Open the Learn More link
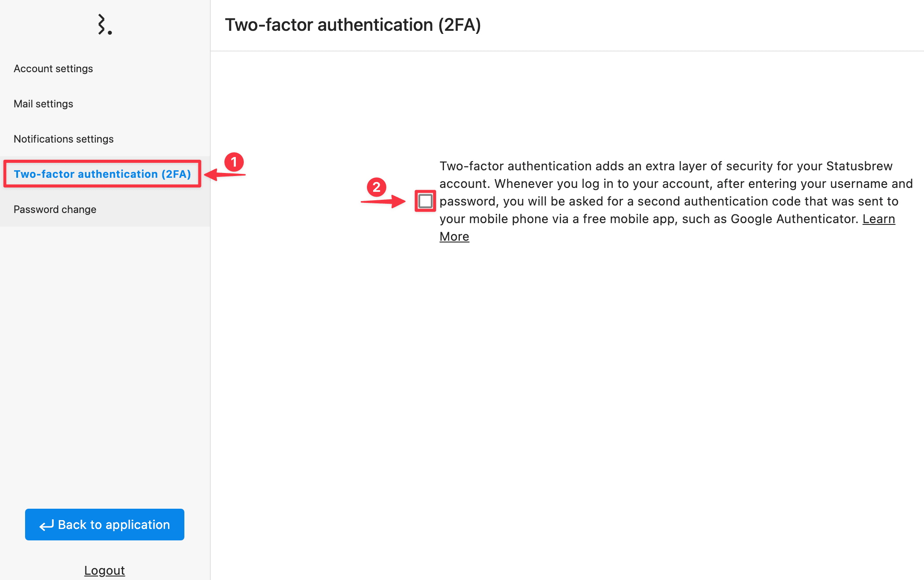 point(879,219)
